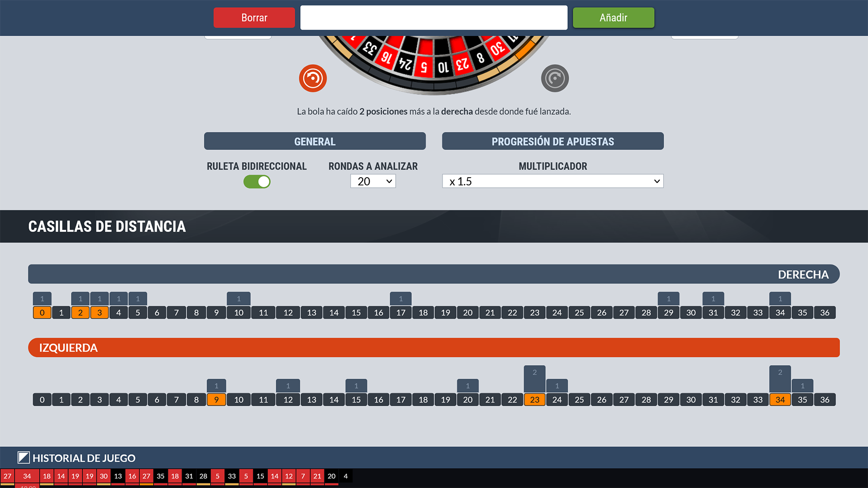Viewport: 868px width, 488px height.
Task: Open the Rondas a Analizar dropdown
Action: [x=373, y=181]
